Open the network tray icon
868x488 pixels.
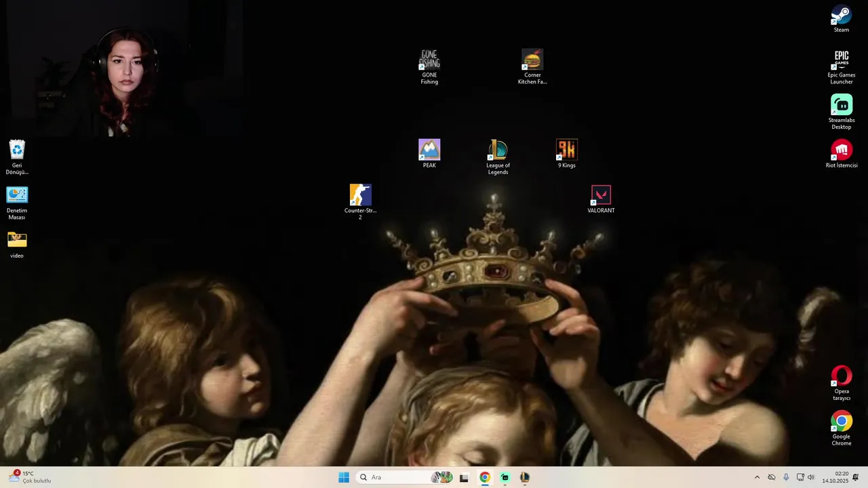[x=800, y=477]
